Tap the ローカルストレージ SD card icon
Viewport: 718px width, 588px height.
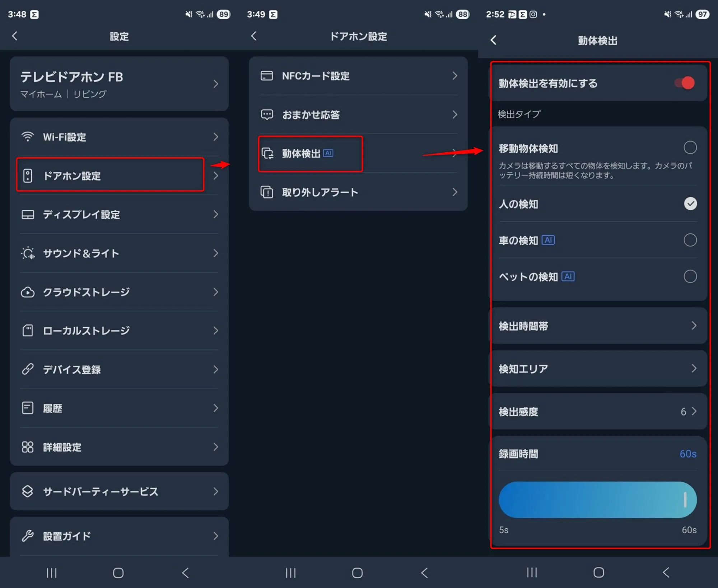coord(28,330)
